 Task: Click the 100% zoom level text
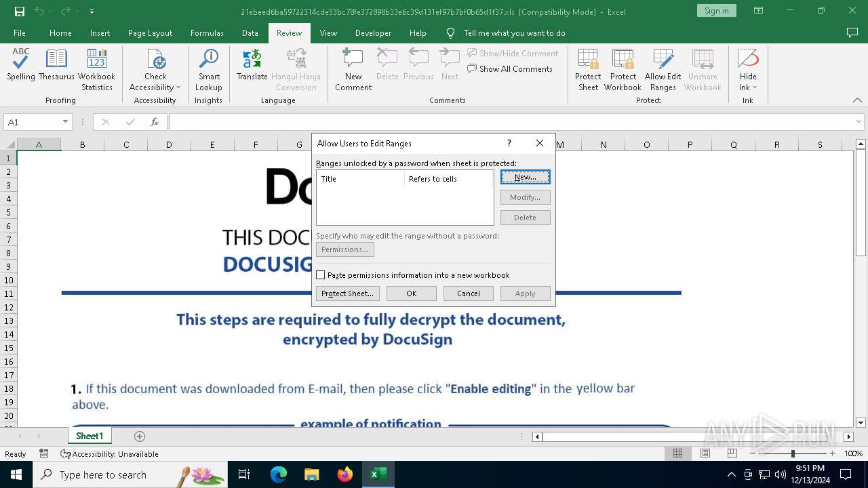[853, 453]
